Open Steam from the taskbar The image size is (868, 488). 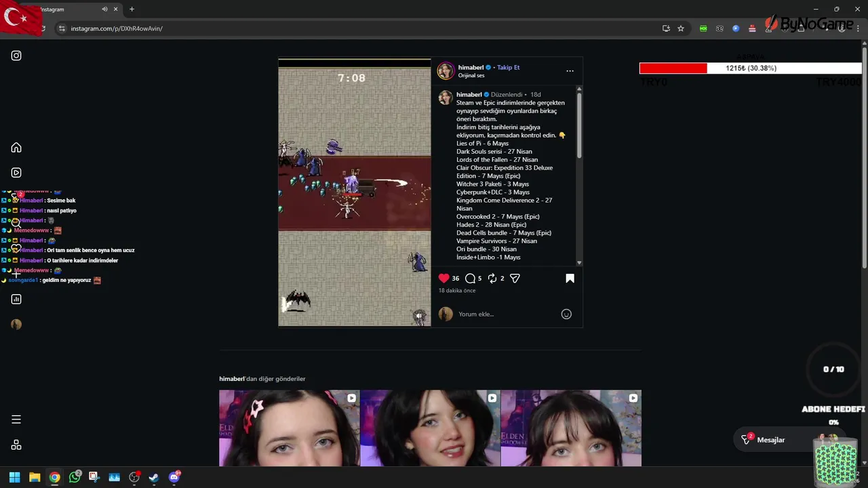click(x=154, y=477)
